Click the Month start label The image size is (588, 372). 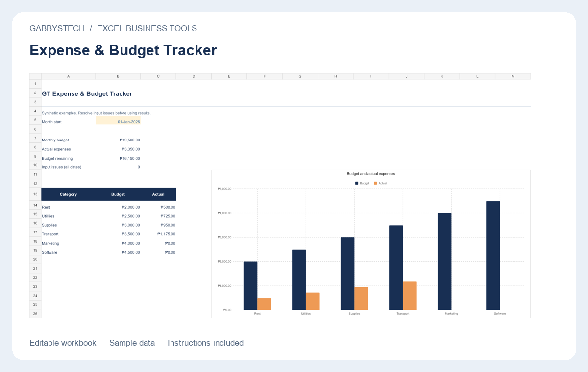(x=52, y=122)
